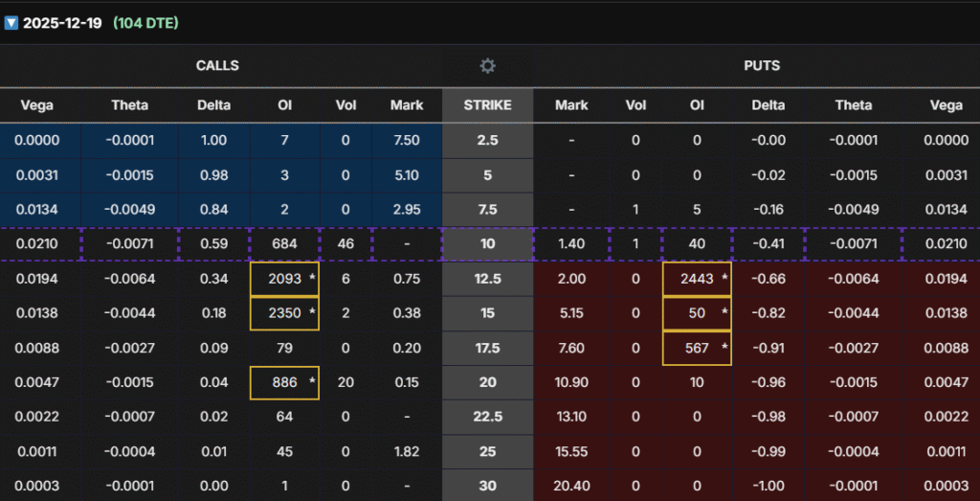Select highlighted call OI 886 cell
The image size is (980, 501).
[x=284, y=382]
